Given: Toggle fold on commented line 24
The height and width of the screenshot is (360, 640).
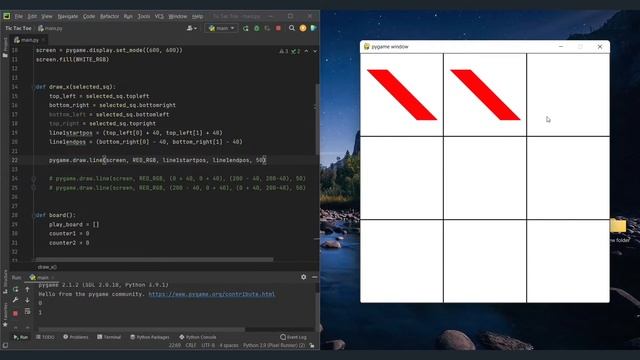Looking at the screenshot, I should (34, 179).
